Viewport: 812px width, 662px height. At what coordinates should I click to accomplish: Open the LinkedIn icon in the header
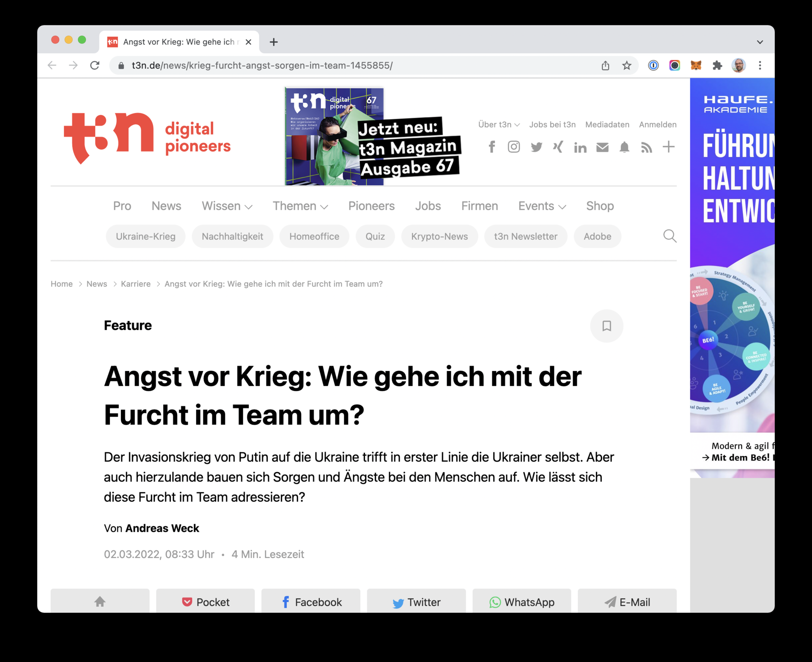point(580,147)
